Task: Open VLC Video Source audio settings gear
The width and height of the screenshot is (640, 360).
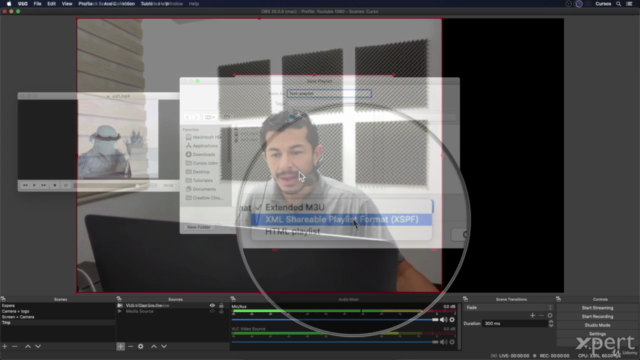Action: click(452, 342)
